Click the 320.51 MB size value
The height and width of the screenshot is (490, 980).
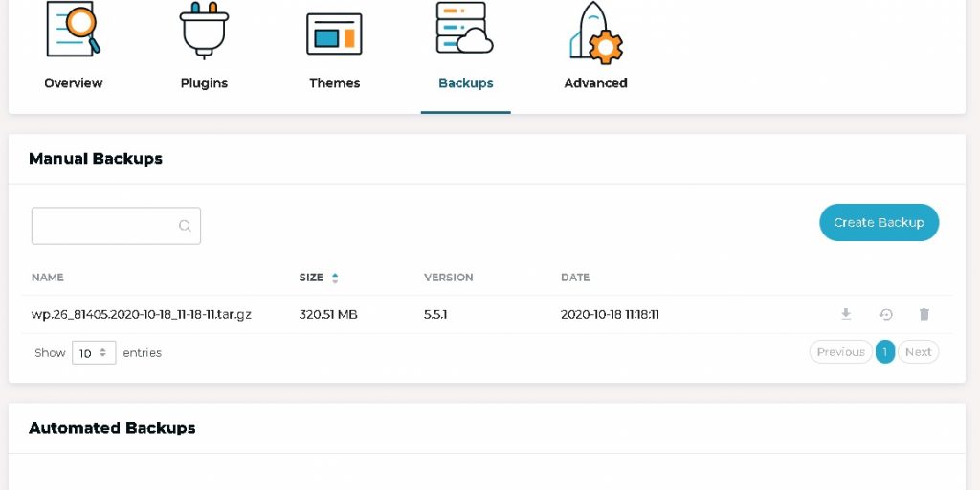[x=328, y=314]
